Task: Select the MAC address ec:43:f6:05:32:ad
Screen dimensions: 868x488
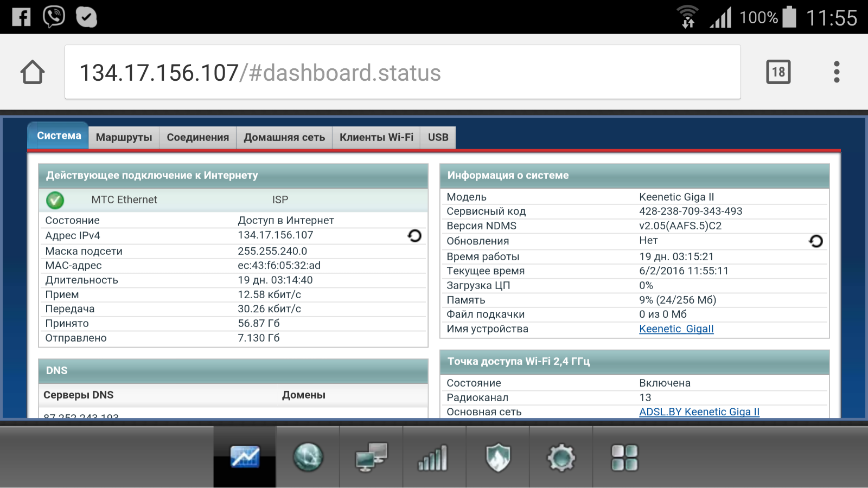Action: (279, 265)
